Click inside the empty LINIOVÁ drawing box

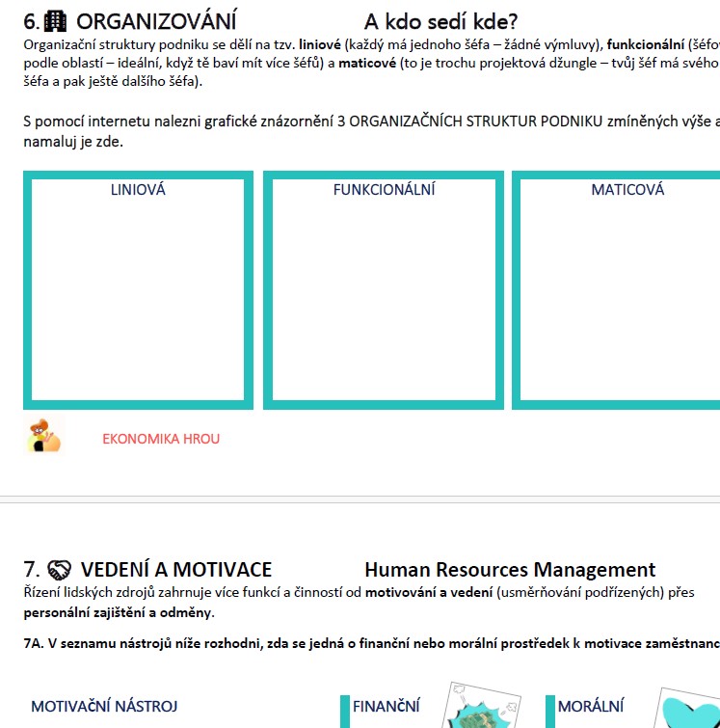pos(138,299)
